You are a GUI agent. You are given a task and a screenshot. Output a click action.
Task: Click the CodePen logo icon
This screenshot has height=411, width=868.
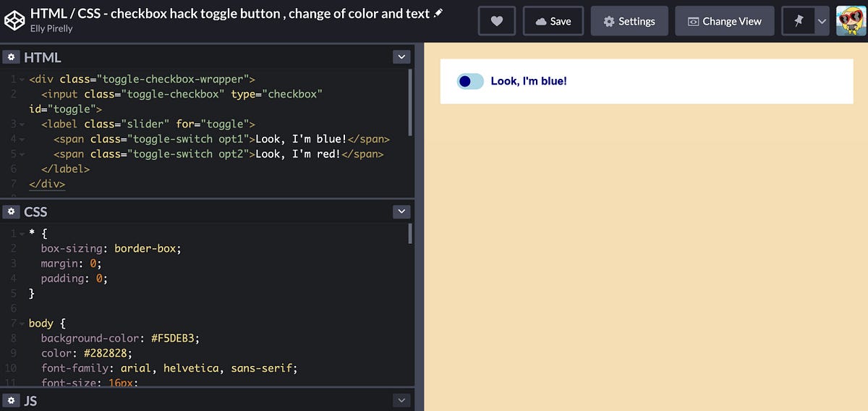click(x=14, y=20)
